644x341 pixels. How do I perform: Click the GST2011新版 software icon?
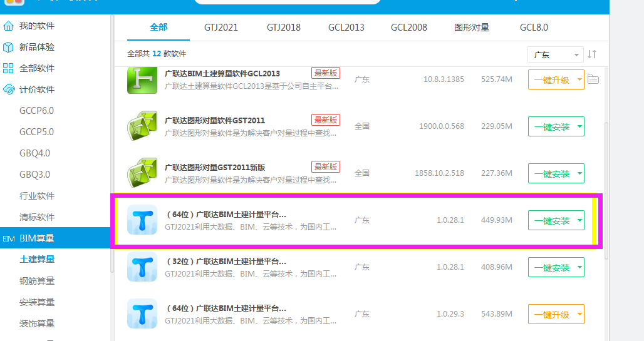[x=142, y=173]
